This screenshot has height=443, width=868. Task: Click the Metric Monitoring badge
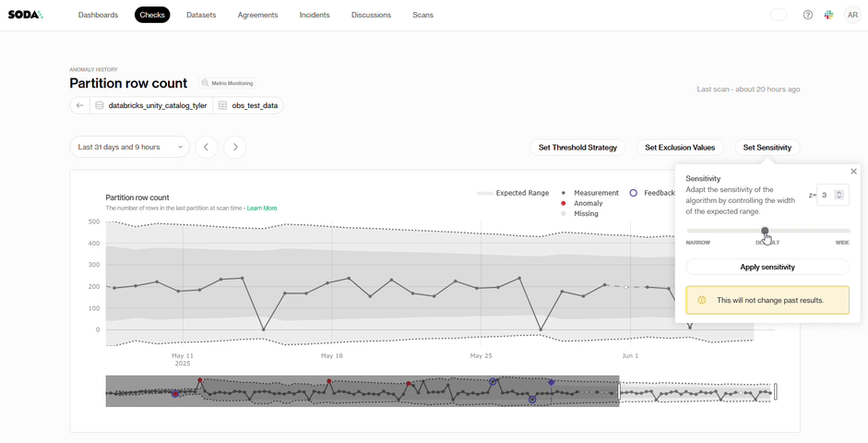pos(227,83)
